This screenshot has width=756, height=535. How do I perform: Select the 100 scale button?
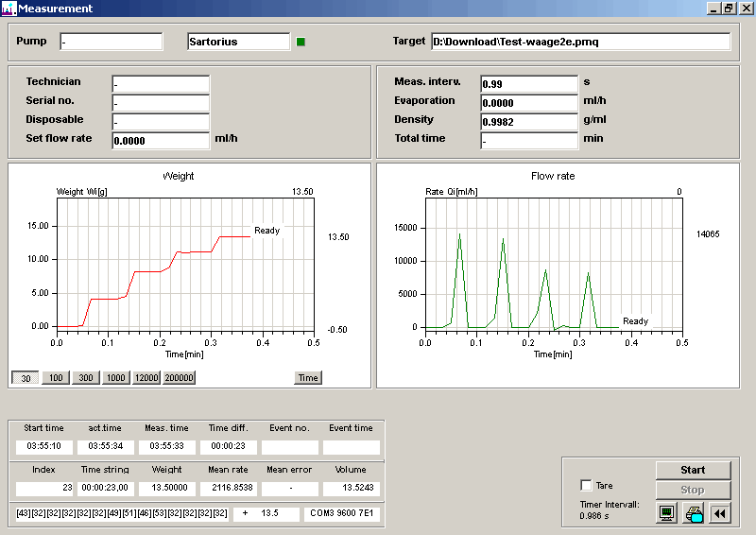[56, 378]
